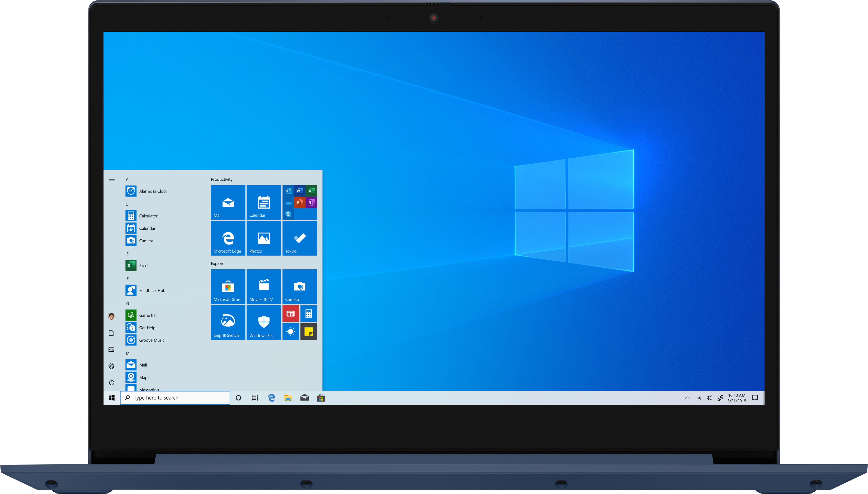Open Feedback Hub app
868x494 pixels.
pos(146,290)
